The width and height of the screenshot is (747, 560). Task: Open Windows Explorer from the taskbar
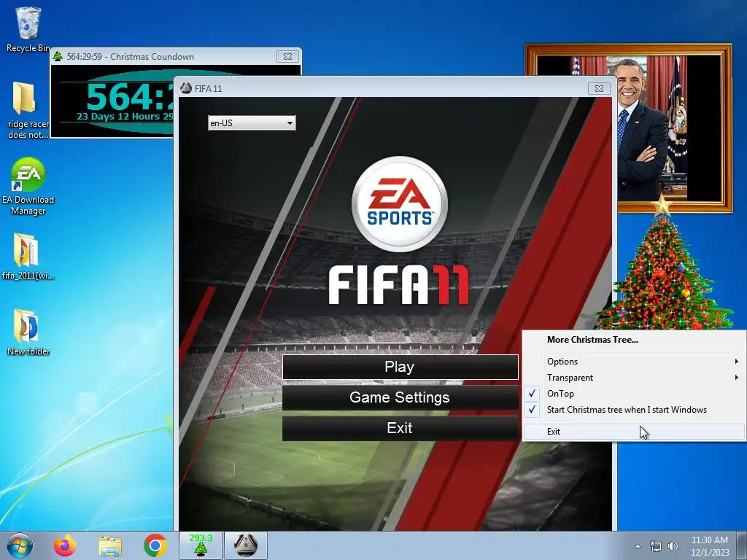pos(109,545)
